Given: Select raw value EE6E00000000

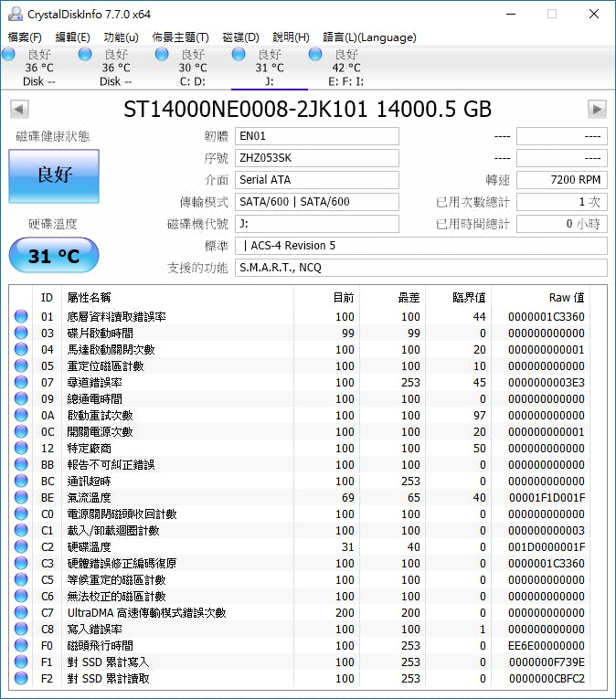Looking at the screenshot, I should pos(547,646).
